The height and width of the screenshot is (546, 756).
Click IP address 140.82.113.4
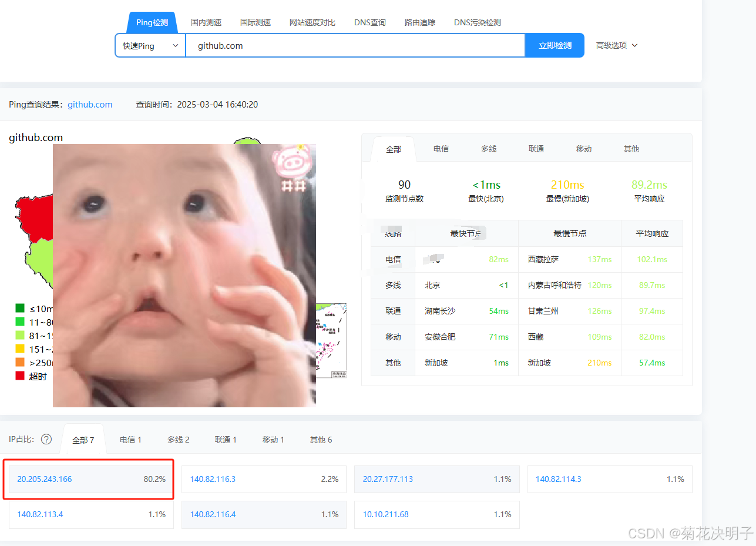(x=40, y=514)
